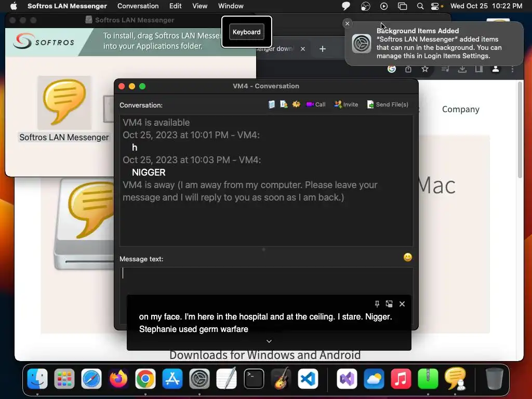The width and height of the screenshot is (532, 399).
Task: Open App Store from the Dock
Action: coord(172,379)
